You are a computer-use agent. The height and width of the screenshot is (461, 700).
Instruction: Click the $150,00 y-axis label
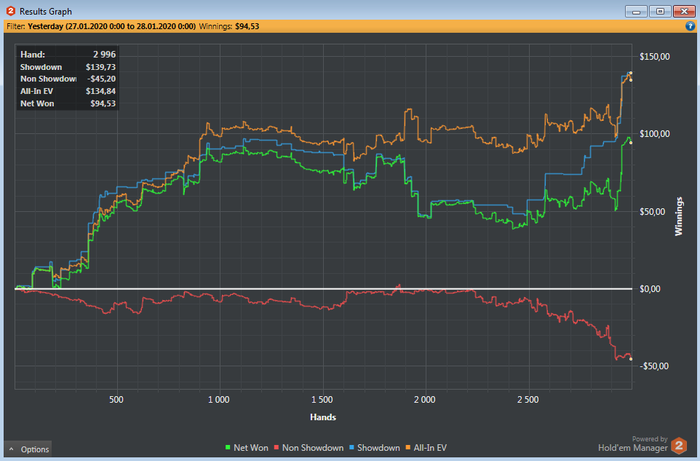(654, 57)
